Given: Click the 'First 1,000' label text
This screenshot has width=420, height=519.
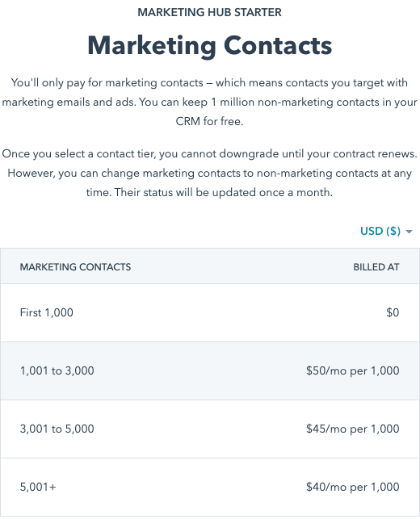Looking at the screenshot, I should click(47, 313).
